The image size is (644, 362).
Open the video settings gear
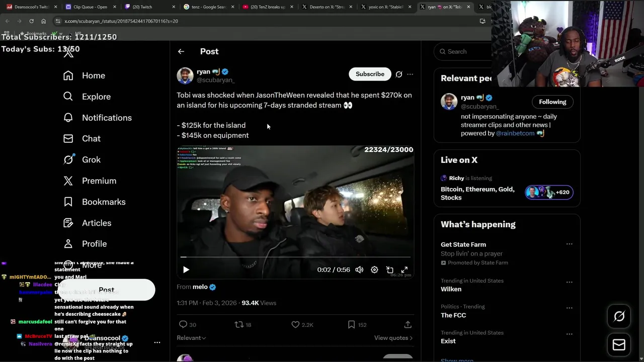point(374,269)
